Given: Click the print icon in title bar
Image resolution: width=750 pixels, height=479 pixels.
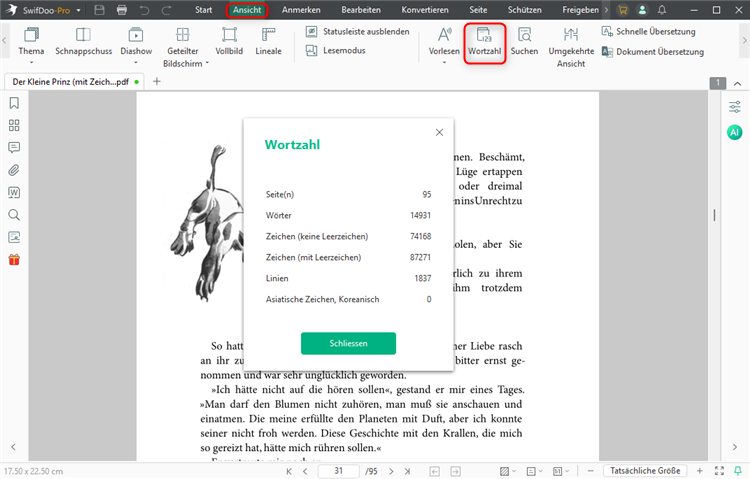Looking at the screenshot, I should tap(122, 10).
